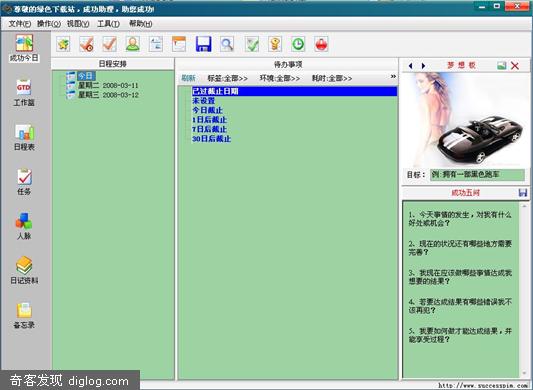Click the 目标 goal input field
533x390 pixels.
[x=478, y=175]
